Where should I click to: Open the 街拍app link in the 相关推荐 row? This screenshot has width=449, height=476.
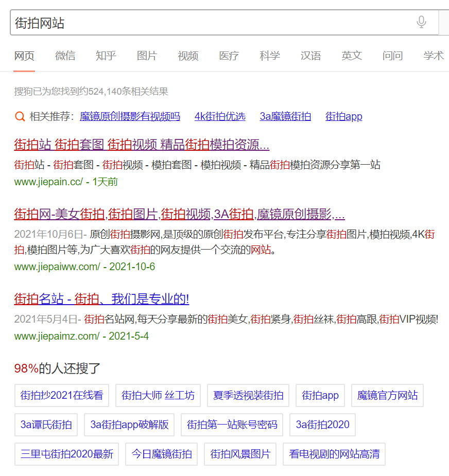(x=343, y=117)
